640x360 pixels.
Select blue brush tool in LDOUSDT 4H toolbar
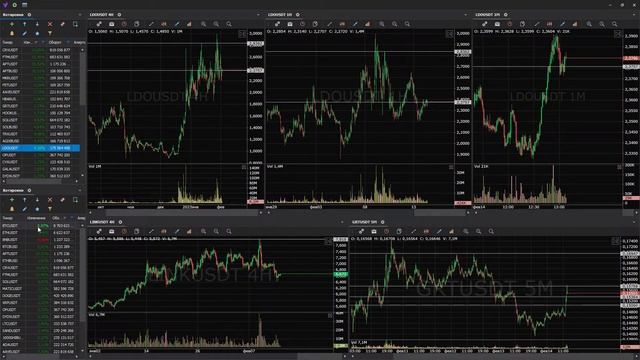[176, 24]
